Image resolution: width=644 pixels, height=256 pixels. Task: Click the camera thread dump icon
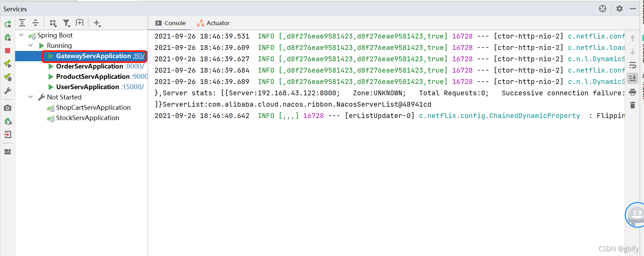tap(8, 108)
